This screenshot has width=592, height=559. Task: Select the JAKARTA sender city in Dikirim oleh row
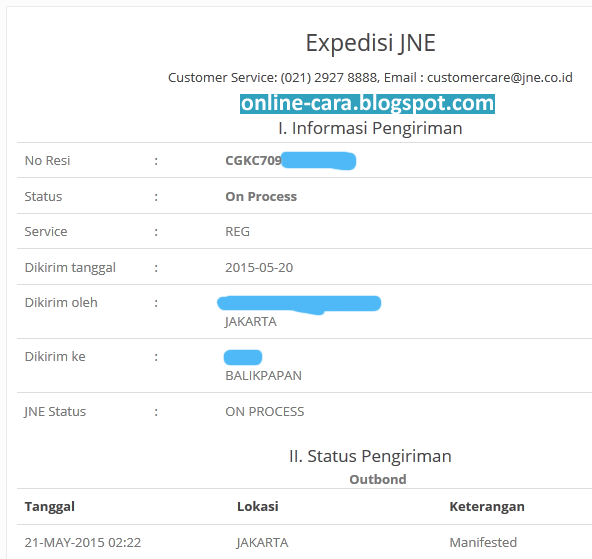(x=251, y=322)
